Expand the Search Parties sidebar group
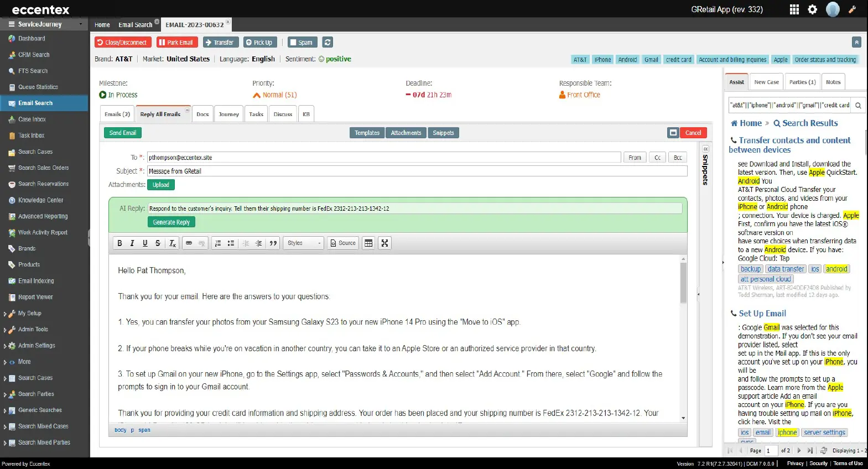The image size is (868, 469). [x=5, y=395]
